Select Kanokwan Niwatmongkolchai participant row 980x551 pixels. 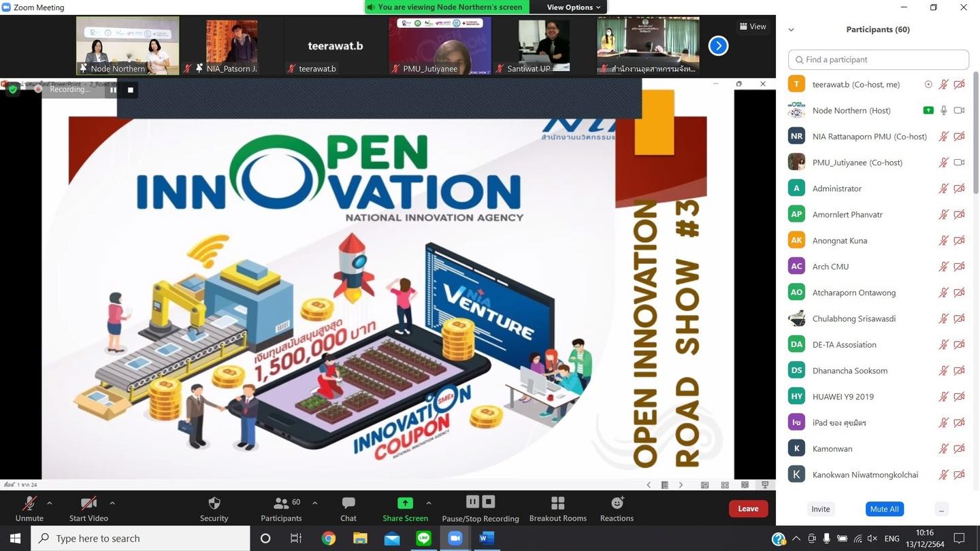tap(878, 475)
